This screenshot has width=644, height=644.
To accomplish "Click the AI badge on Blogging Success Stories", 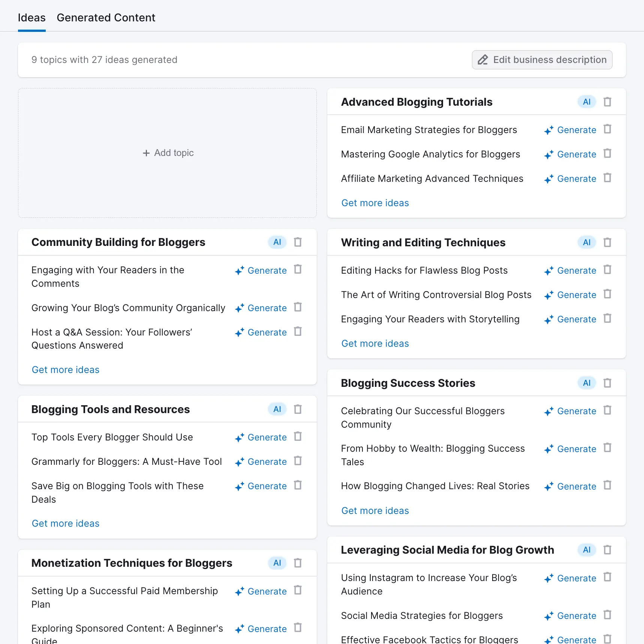I will [586, 383].
